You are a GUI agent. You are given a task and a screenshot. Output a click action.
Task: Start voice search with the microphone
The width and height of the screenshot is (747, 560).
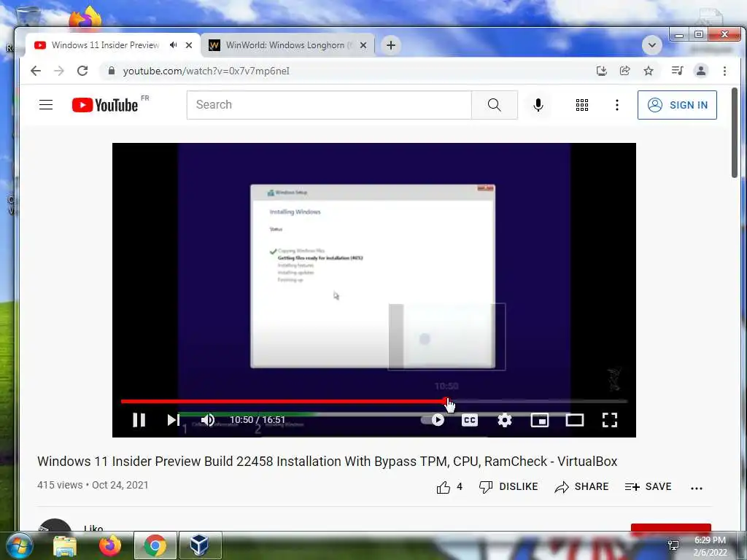(x=538, y=105)
